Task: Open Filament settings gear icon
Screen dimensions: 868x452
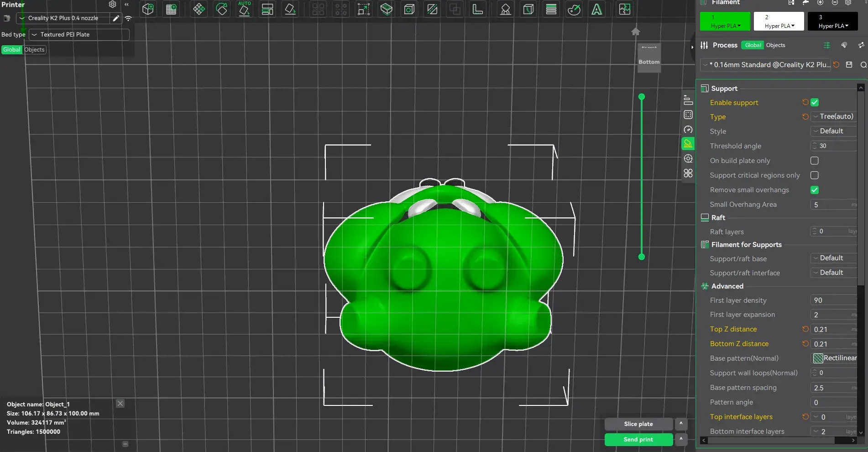Action: pos(848,3)
